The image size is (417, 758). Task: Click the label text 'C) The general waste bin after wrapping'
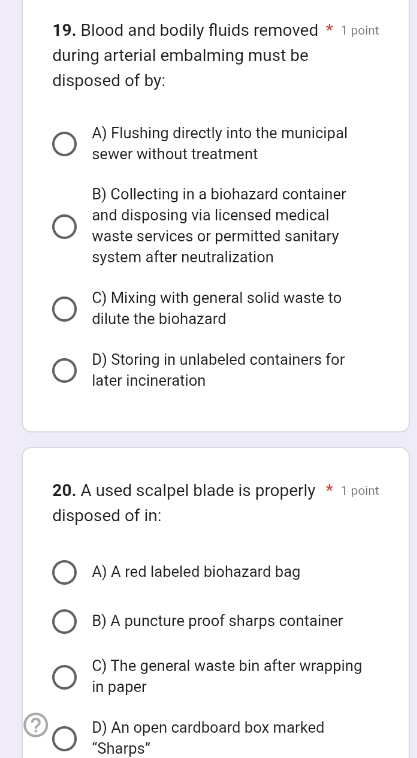click(227, 676)
